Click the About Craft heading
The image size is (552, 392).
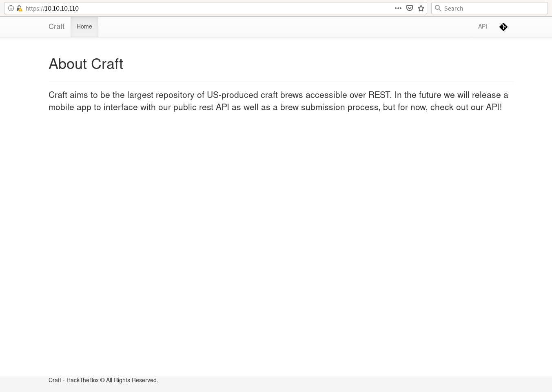tap(86, 64)
